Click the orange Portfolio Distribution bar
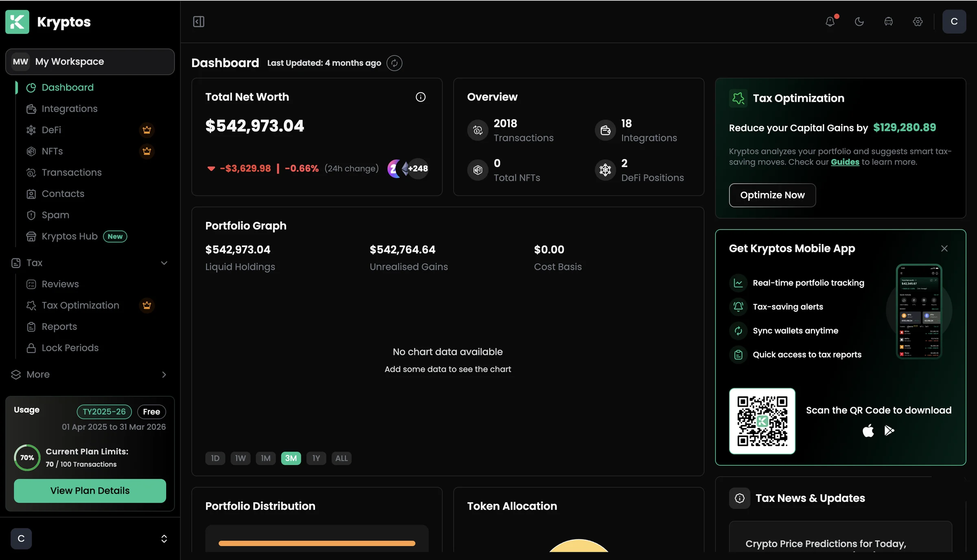977x560 pixels. coord(317,543)
